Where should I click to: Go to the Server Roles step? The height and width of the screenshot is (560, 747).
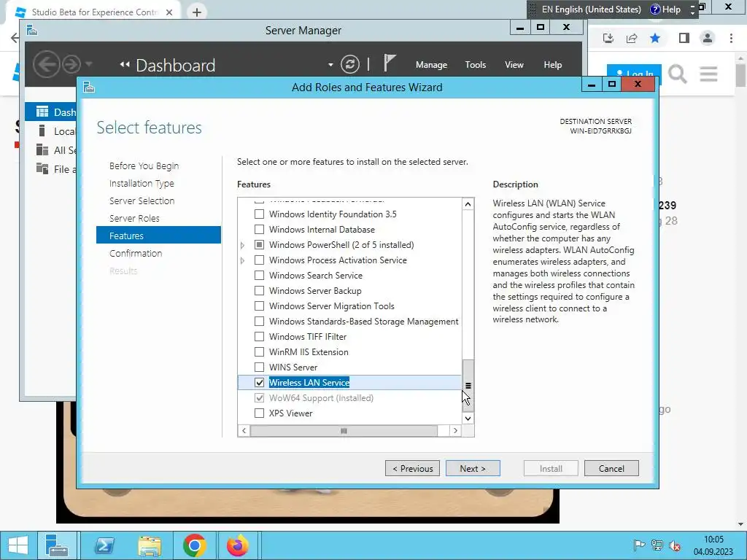[134, 218]
